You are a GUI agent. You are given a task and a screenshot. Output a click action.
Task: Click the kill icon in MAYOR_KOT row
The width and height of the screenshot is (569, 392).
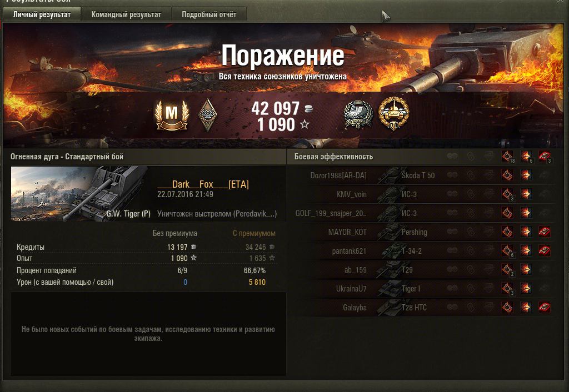(x=545, y=232)
